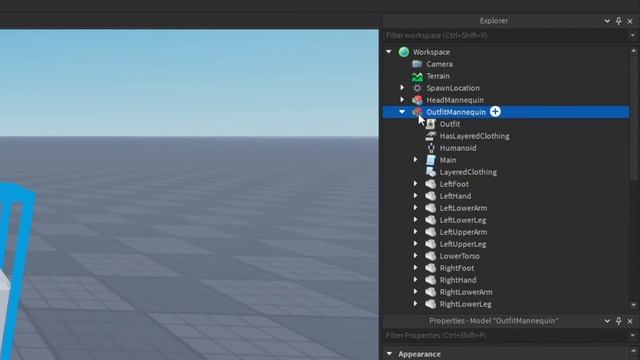Click the Outfit item icon

(x=430, y=124)
